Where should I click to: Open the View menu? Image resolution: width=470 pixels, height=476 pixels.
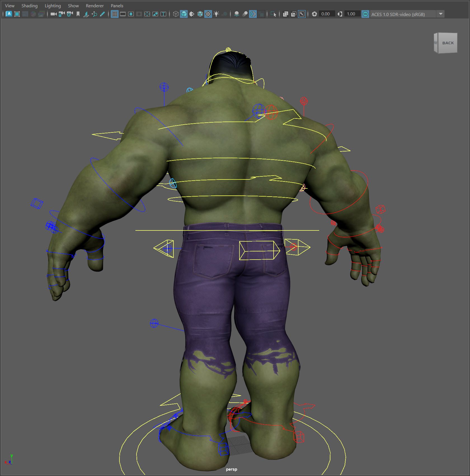coord(10,6)
